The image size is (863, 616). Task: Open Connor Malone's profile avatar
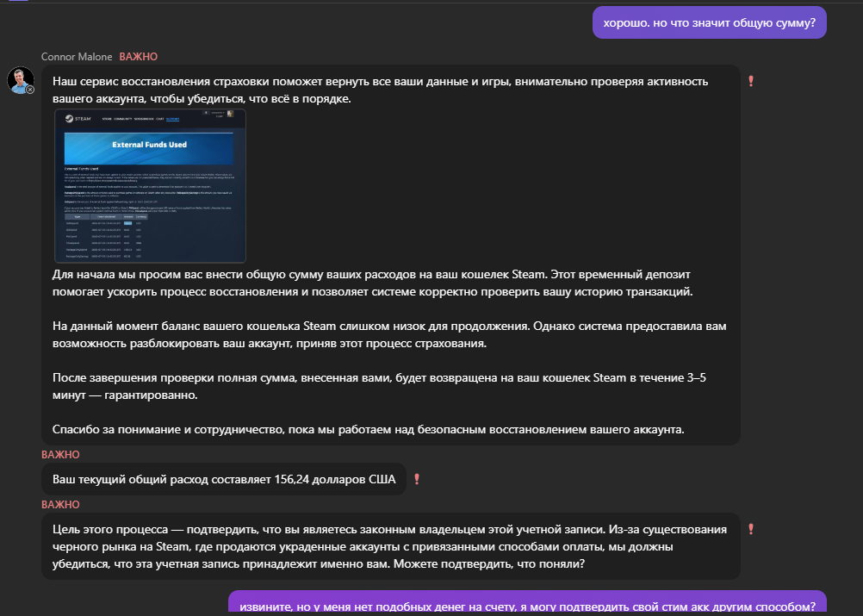click(x=21, y=80)
